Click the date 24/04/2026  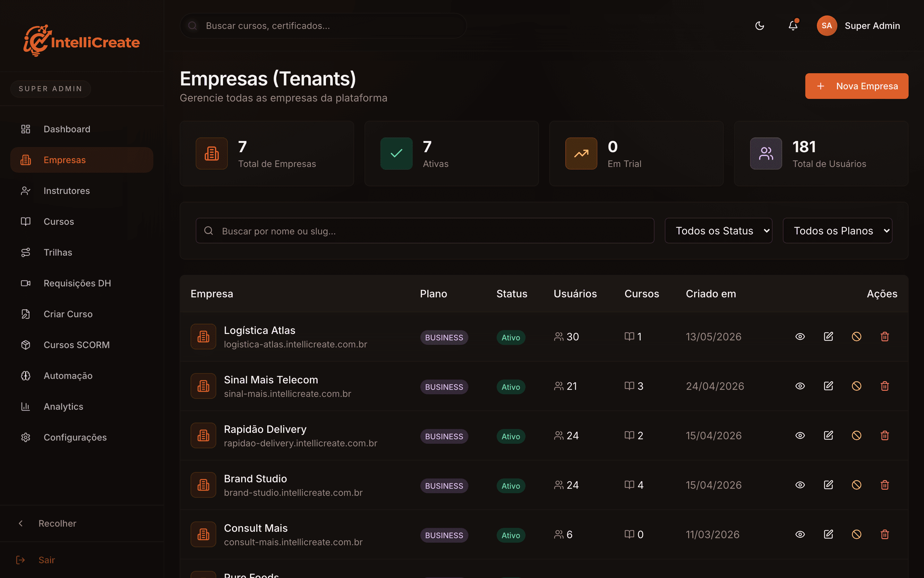pos(715,386)
